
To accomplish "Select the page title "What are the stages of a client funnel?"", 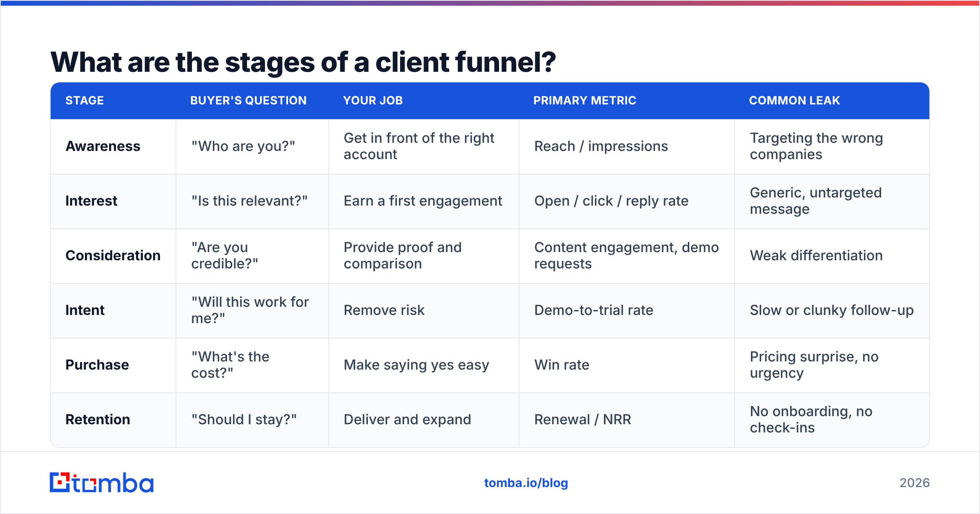I will pos(303,62).
